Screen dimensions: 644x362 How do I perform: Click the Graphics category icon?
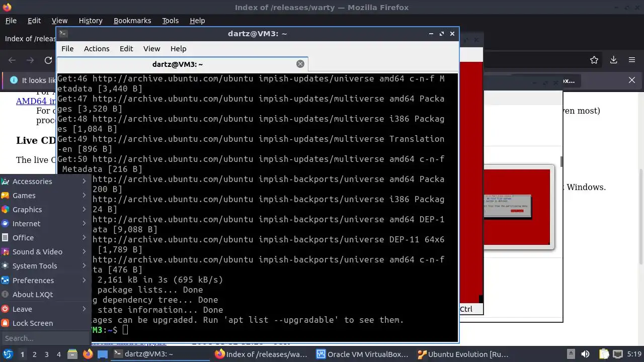pos(5,209)
